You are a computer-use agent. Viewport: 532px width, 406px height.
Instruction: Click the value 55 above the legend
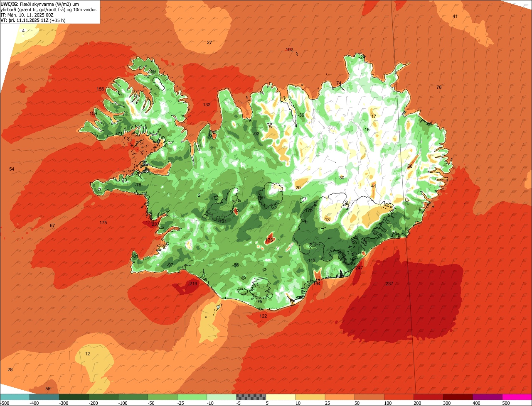(48, 389)
